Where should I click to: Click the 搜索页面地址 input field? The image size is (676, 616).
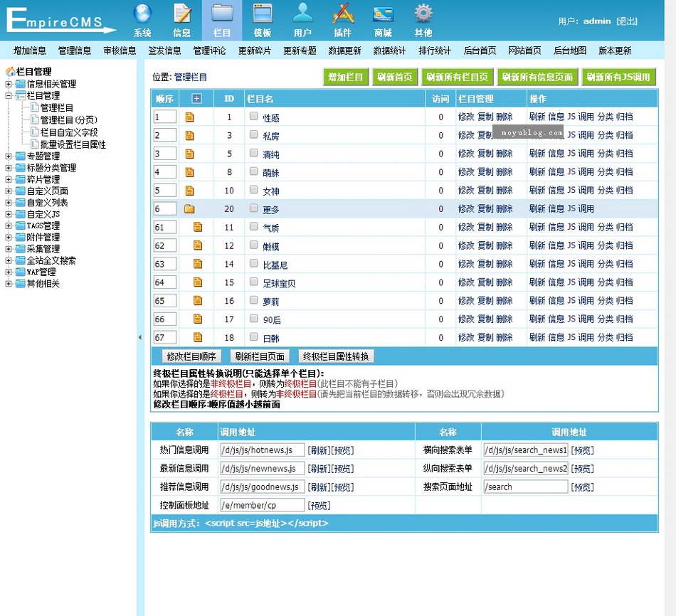click(x=526, y=487)
